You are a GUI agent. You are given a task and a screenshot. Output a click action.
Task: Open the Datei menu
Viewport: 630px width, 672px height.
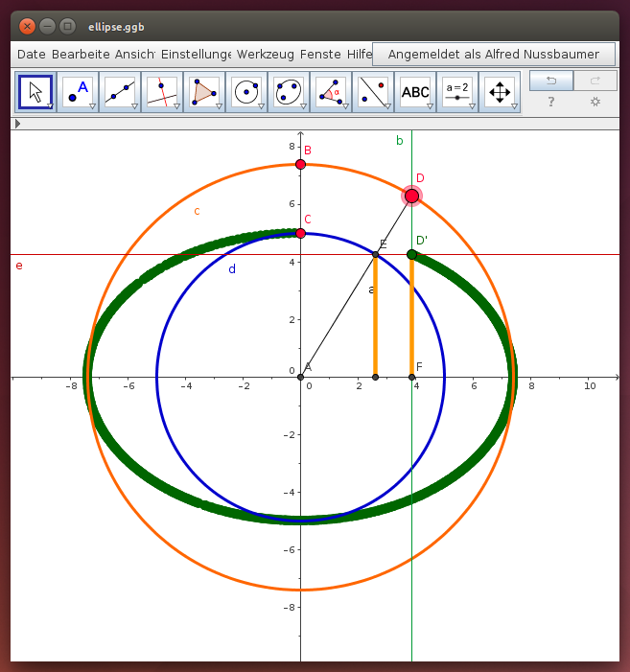[x=32, y=55]
